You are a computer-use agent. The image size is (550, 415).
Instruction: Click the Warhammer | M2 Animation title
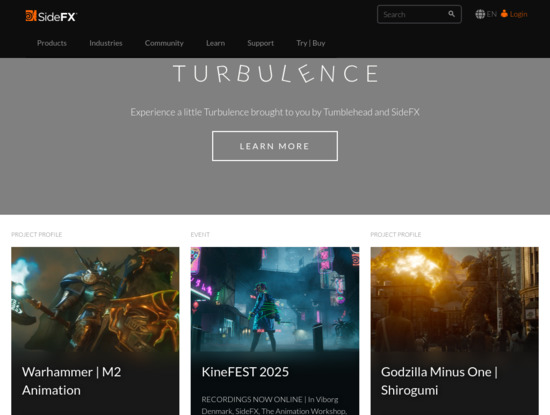point(72,381)
